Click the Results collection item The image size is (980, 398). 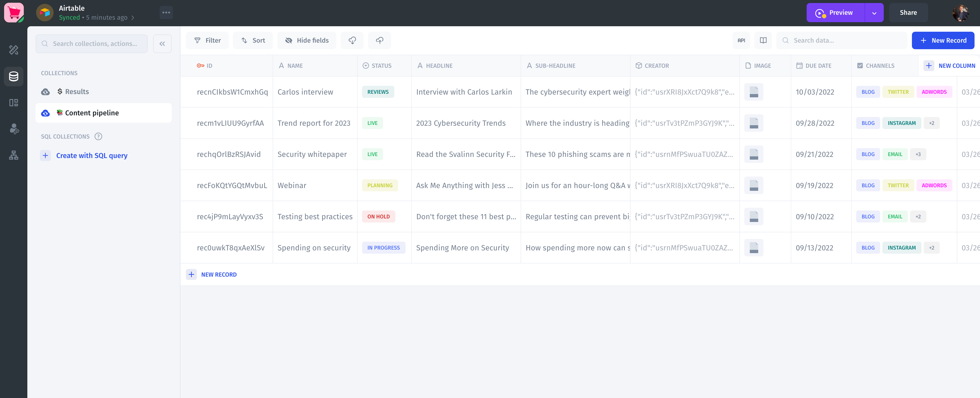(x=76, y=91)
